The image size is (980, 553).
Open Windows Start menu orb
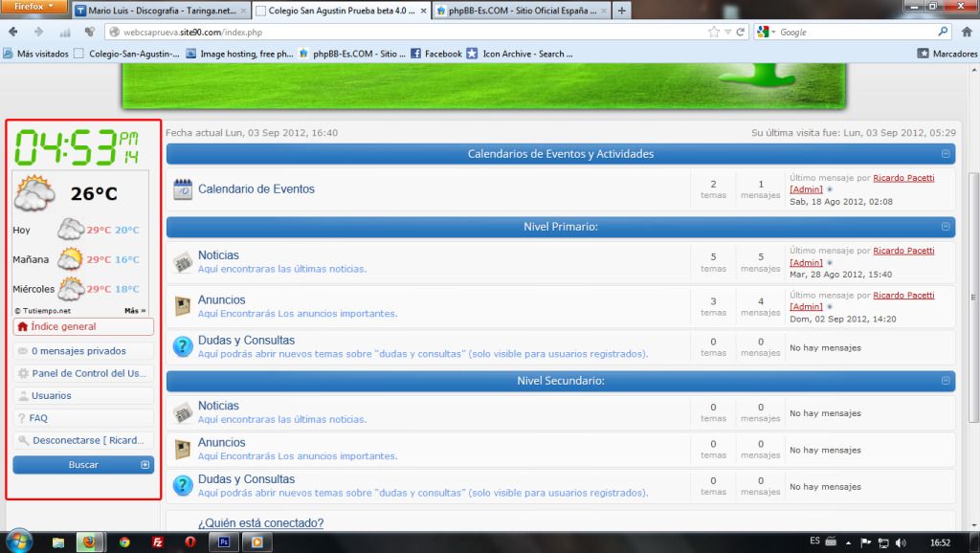[18, 542]
